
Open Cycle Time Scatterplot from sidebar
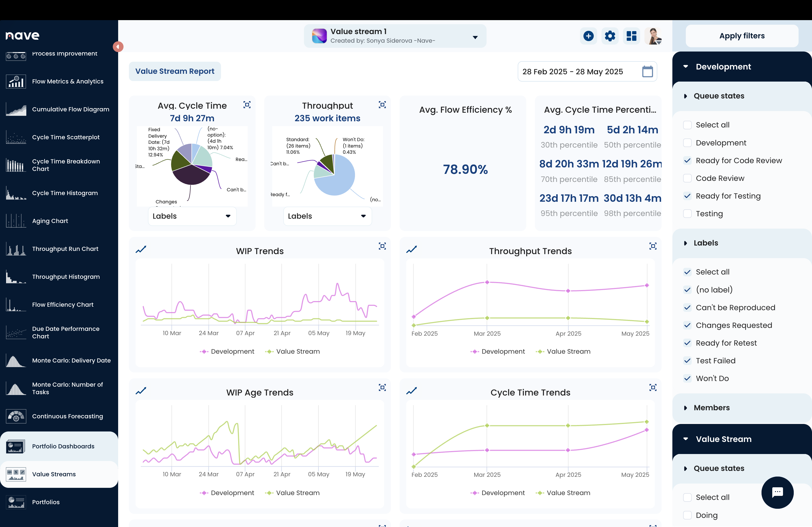pos(66,137)
